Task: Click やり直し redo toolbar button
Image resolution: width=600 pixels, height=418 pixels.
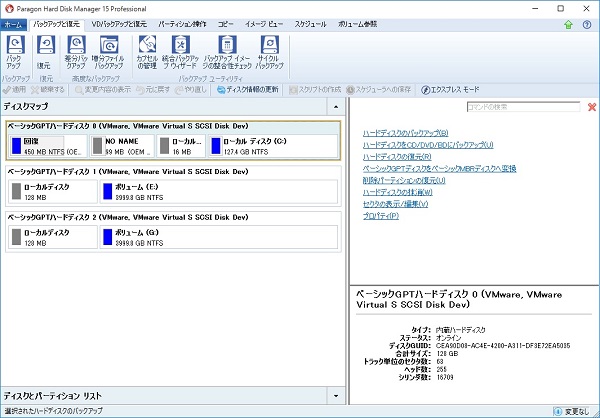Action: pyautogui.click(x=191, y=90)
